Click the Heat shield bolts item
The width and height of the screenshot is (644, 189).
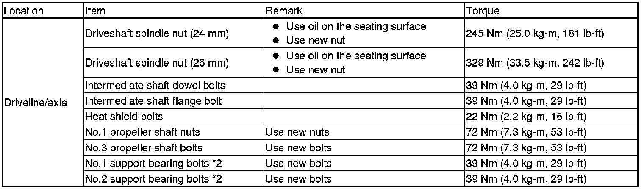[124, 117]
